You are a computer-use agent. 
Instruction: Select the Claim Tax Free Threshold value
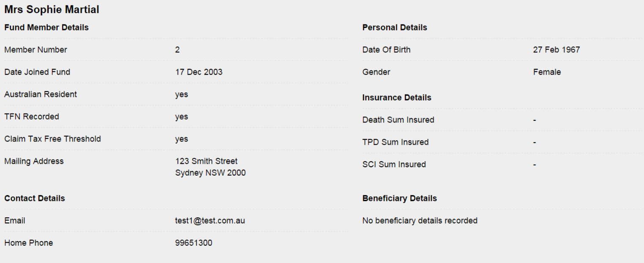[182, 139]
